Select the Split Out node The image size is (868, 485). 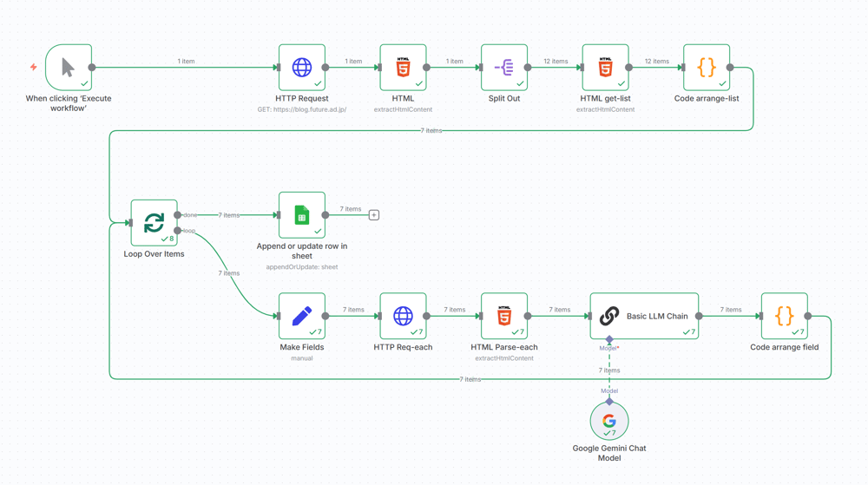tap(504, 68)
